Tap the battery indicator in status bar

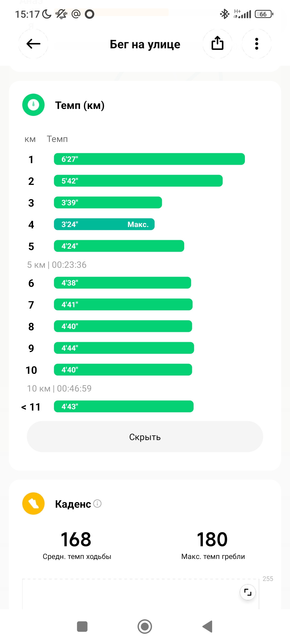(264, 14)
